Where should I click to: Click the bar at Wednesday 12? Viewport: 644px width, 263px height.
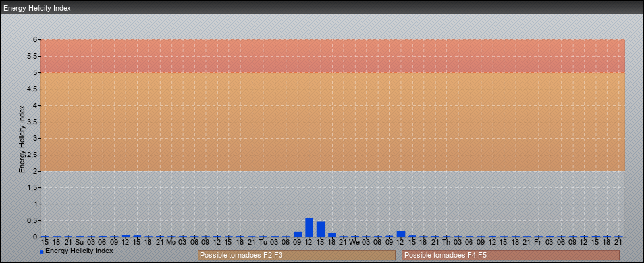[401, 234]
